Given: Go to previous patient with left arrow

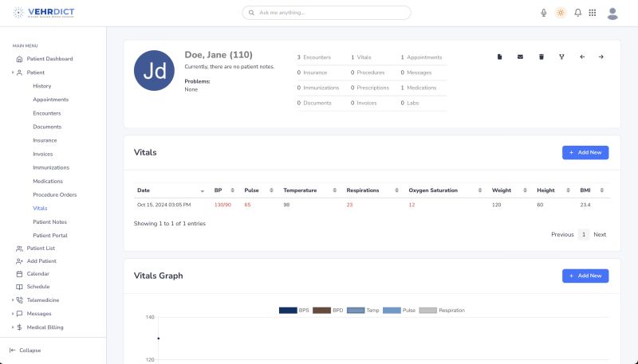Looking at the screenshot, I should tap(582, 57).
